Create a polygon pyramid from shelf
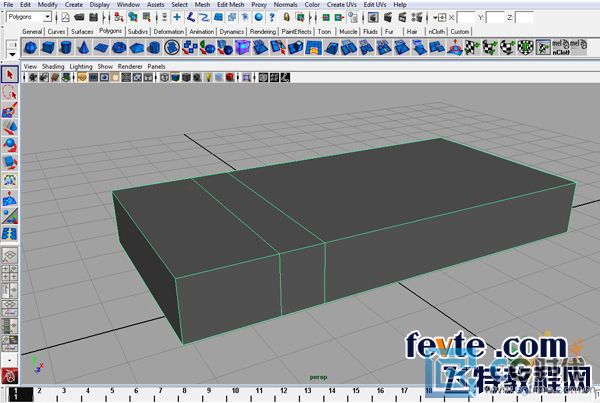This screenshot has width=600, height=403. coord(137,48)
